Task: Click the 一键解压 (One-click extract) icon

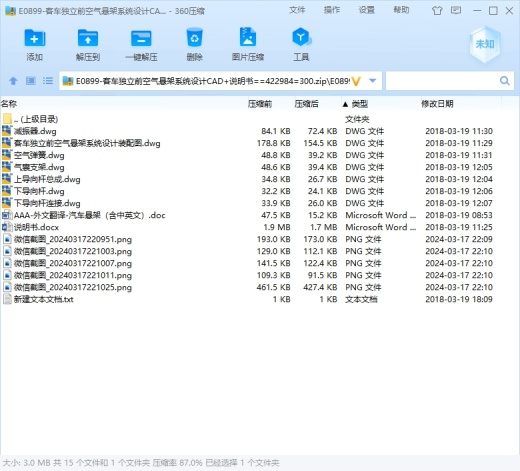Action: 141,38
